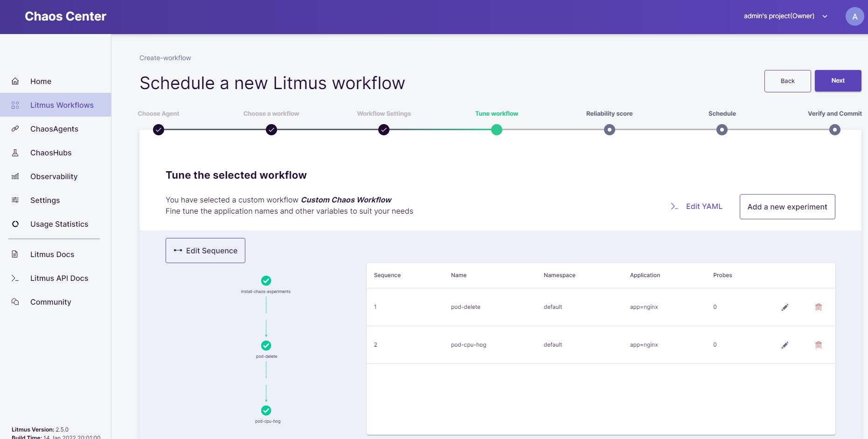868x439 pixels.
Task: Click the Back button
Action: pyautogui.click(x=787, y=81)
